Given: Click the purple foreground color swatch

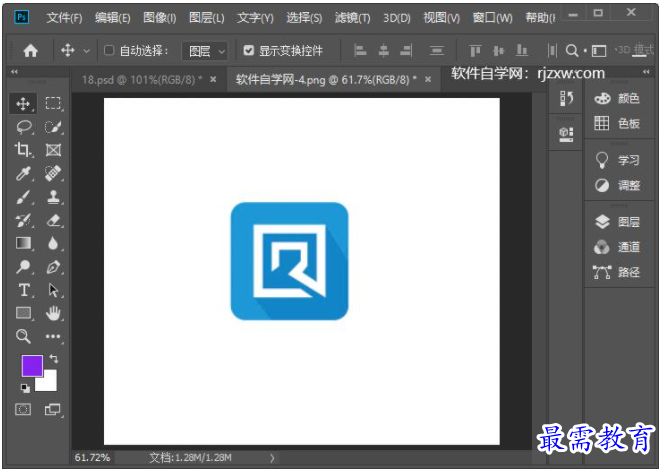Looking at the screenshot, I should 32,365.
